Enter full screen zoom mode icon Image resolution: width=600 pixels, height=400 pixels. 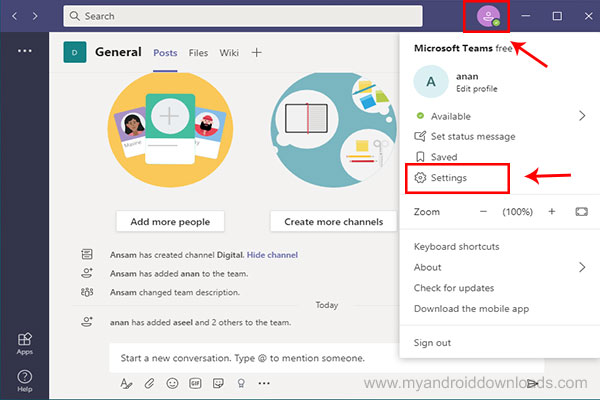tap(582, 212)
